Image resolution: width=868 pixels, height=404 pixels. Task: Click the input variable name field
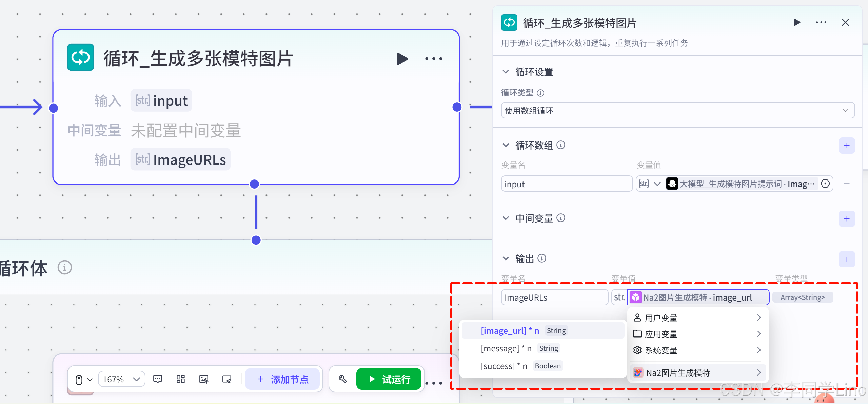[x=566, y=184]
